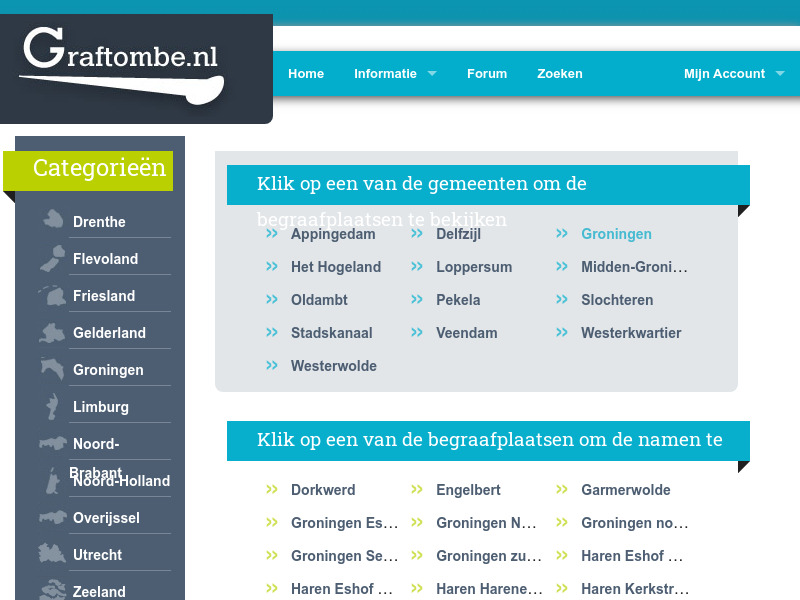Select the Limburg province icon

(52, 404)
